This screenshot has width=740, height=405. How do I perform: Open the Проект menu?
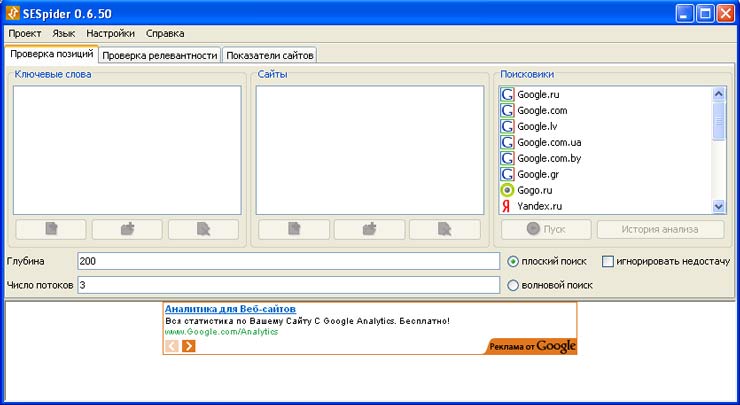pos(25,34)
